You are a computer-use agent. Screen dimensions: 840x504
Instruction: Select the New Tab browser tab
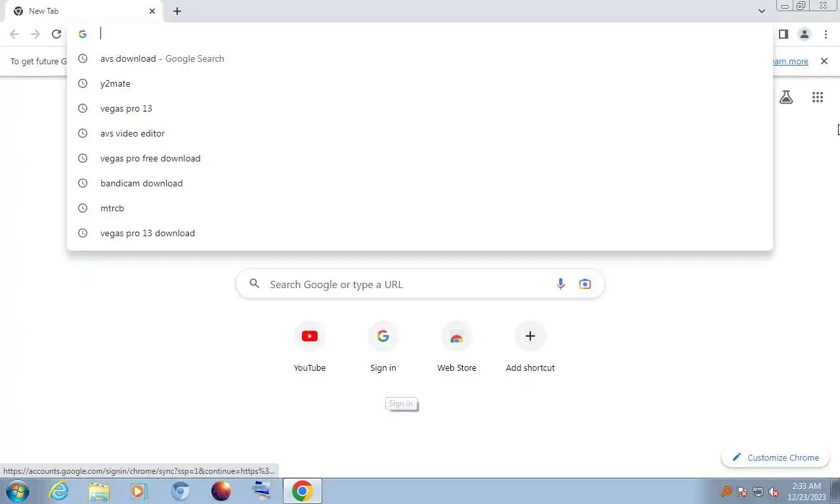click(x=83, y=11)
